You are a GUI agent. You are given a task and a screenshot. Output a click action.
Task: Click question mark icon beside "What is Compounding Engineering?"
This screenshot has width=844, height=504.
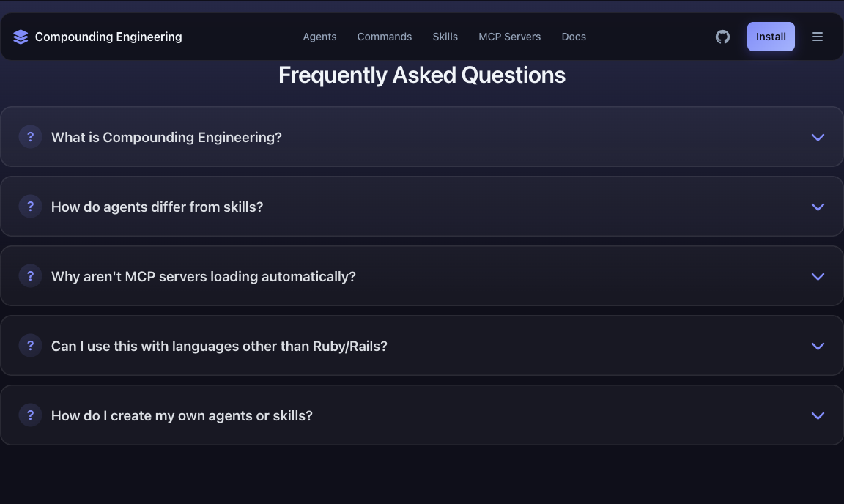point(30,137)
